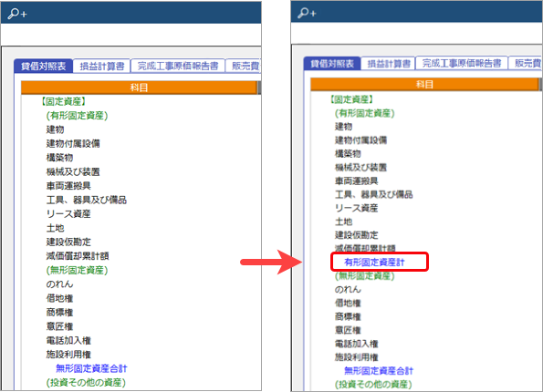Image resolution: width=543 pixels, height=392 pixels.
Task: Click (投資その他の資産) in right list
Action: point(373,385)
